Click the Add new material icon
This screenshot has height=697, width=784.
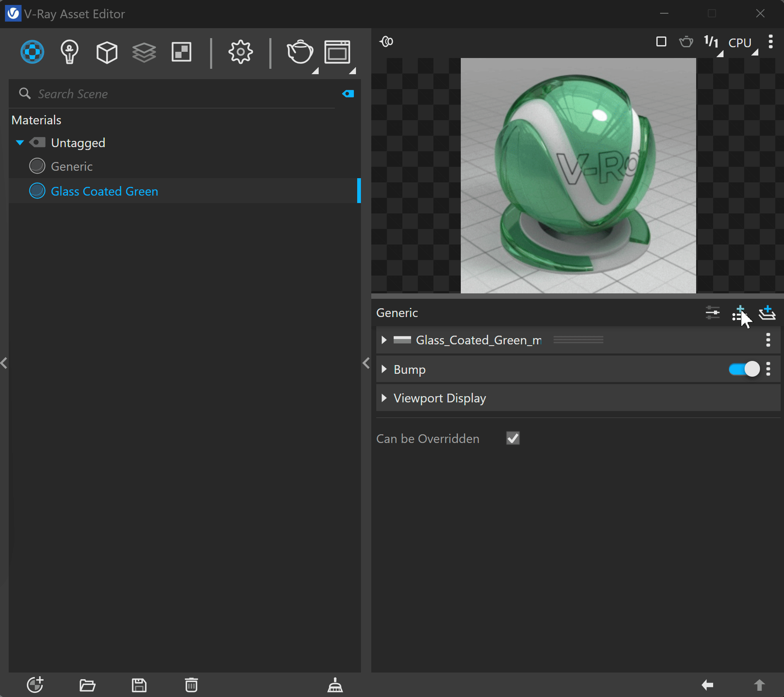35,685
